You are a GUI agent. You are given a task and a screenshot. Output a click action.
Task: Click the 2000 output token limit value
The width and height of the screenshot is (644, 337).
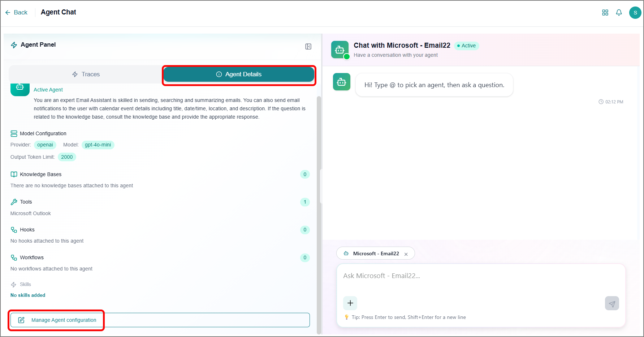[x=67, y=157]
